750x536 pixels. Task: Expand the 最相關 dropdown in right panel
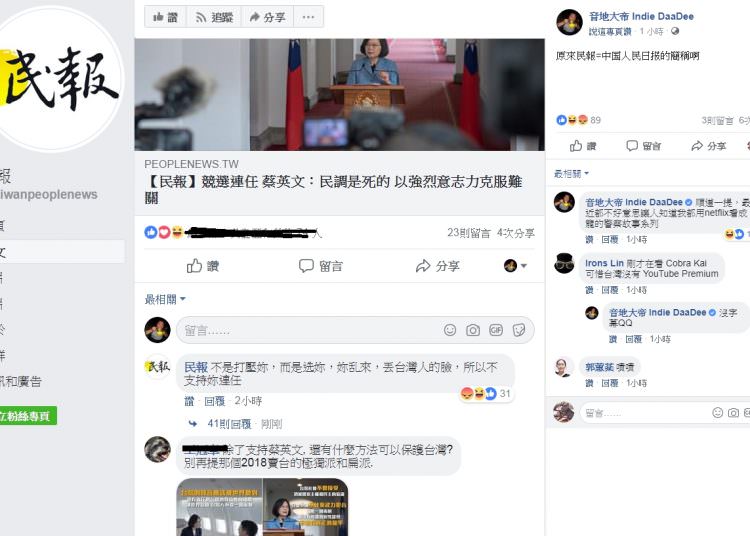(x=571, y=174)
